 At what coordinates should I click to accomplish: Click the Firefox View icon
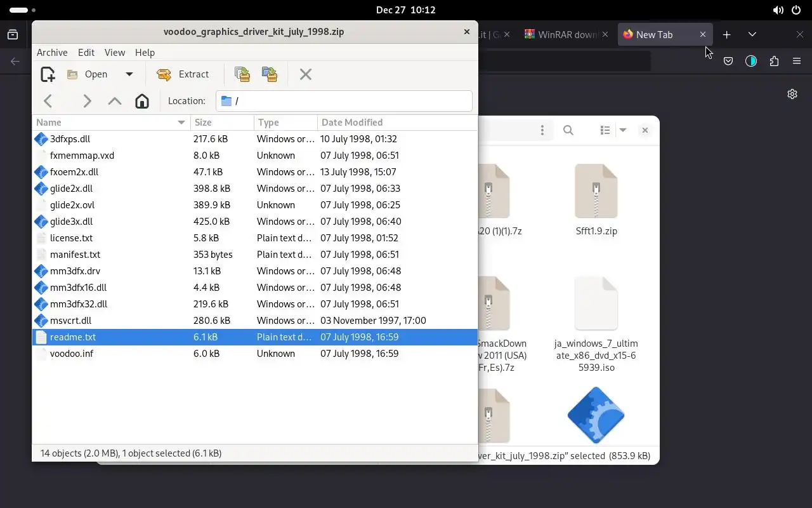pos(13,35)
